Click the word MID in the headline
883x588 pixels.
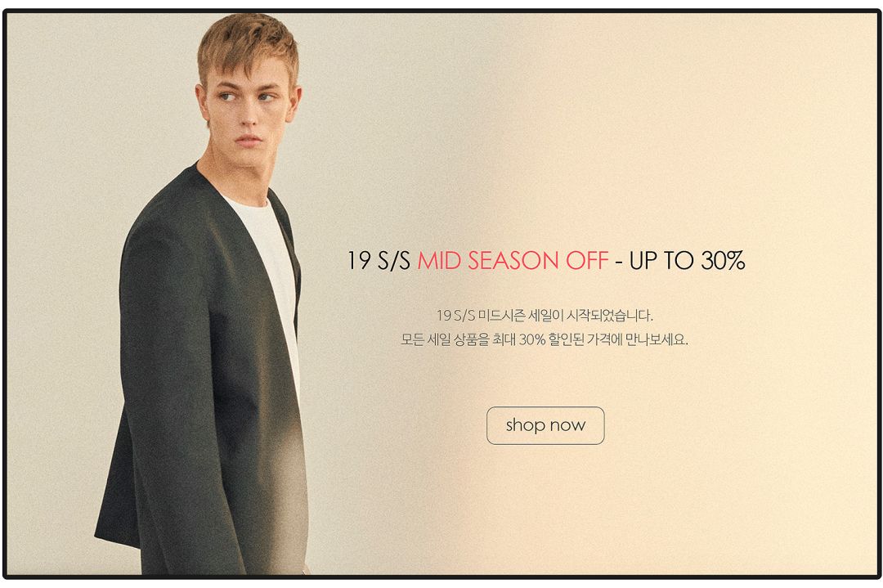(x=439, y=261)
